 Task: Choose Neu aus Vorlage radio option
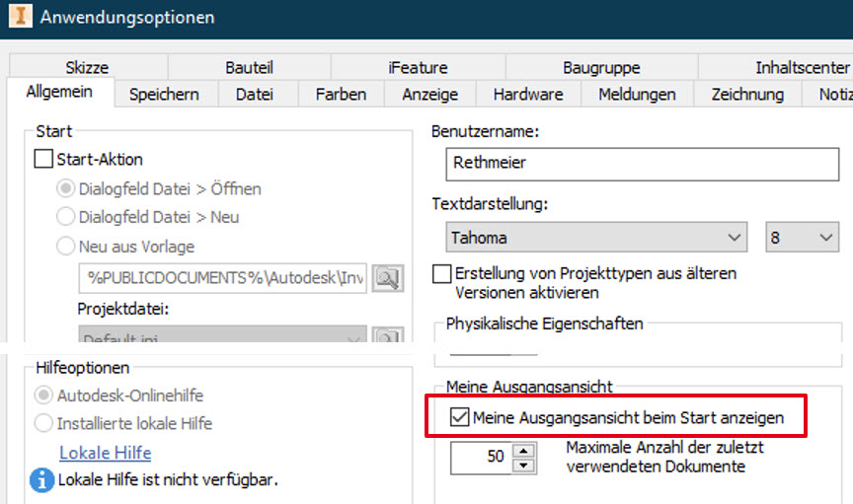66,247
